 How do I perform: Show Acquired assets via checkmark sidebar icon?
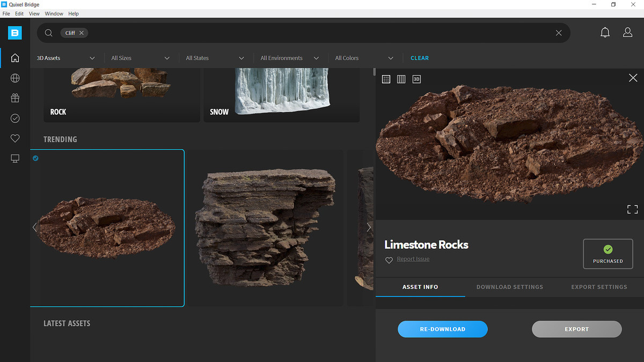(x=15, y=119)
